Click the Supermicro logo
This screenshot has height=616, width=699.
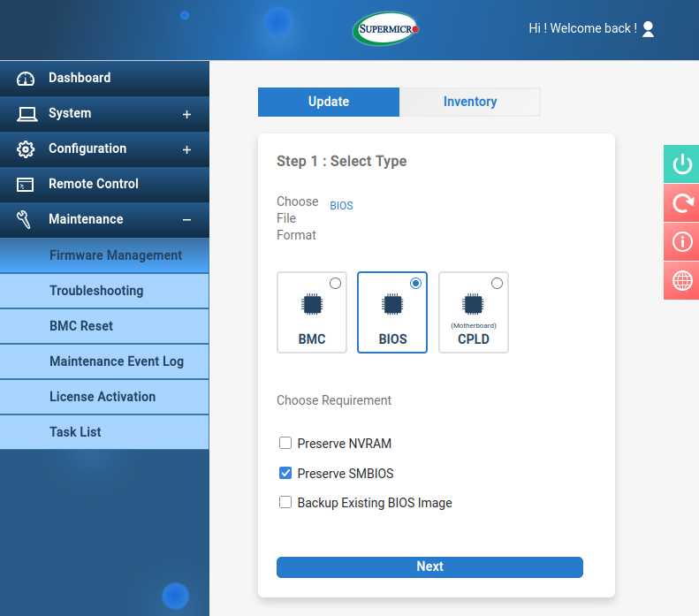point(386,29)
